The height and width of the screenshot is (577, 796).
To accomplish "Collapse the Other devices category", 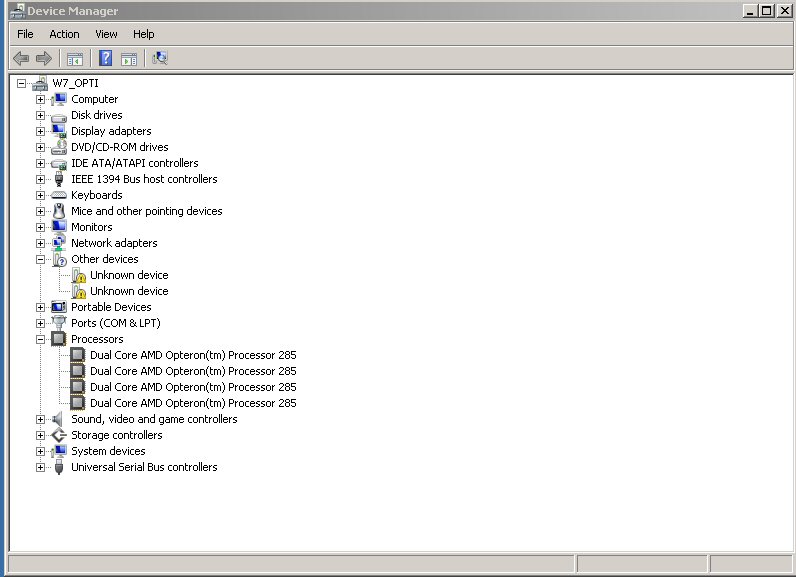I will [41, 259].
